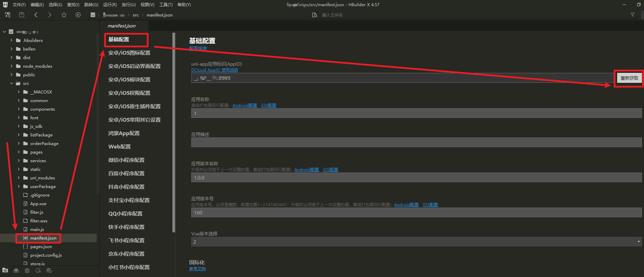Go forward with the right arrow icon
Image resolution: width=644 pixels, height=277 pixels.
(50, 15)
